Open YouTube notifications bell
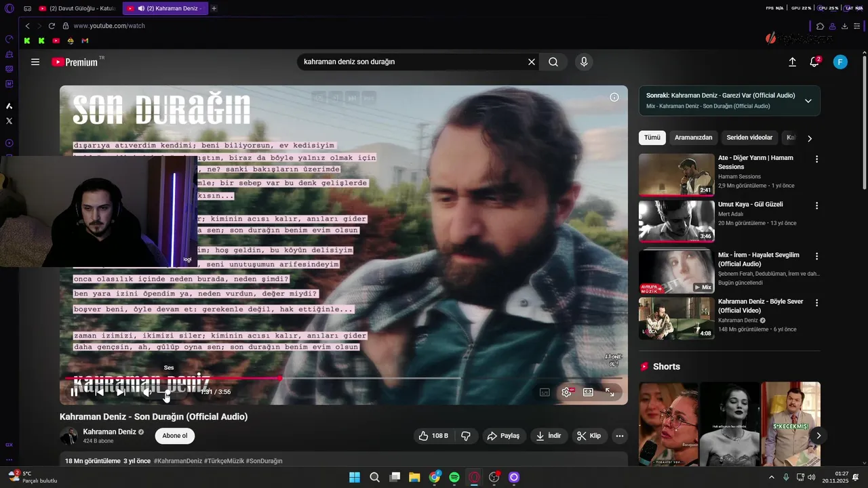The width and height of the screenshot is (868, 488). (814, 62)
